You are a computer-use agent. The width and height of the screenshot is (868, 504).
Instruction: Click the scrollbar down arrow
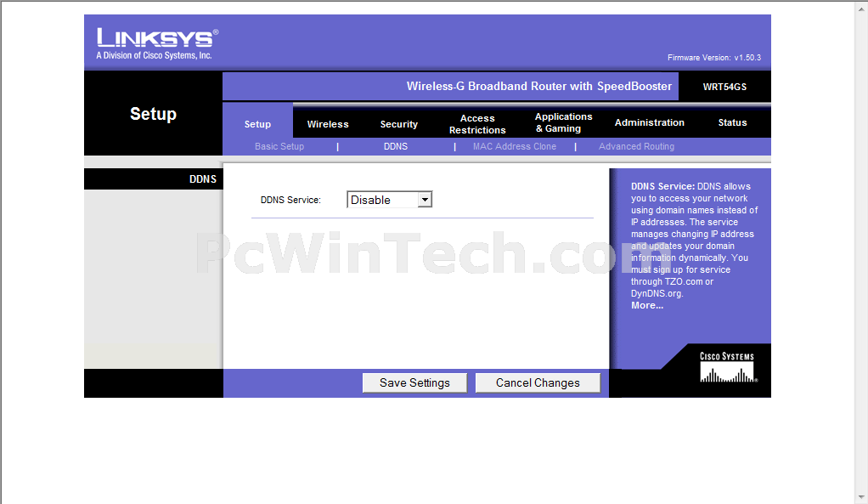(861, 497)
